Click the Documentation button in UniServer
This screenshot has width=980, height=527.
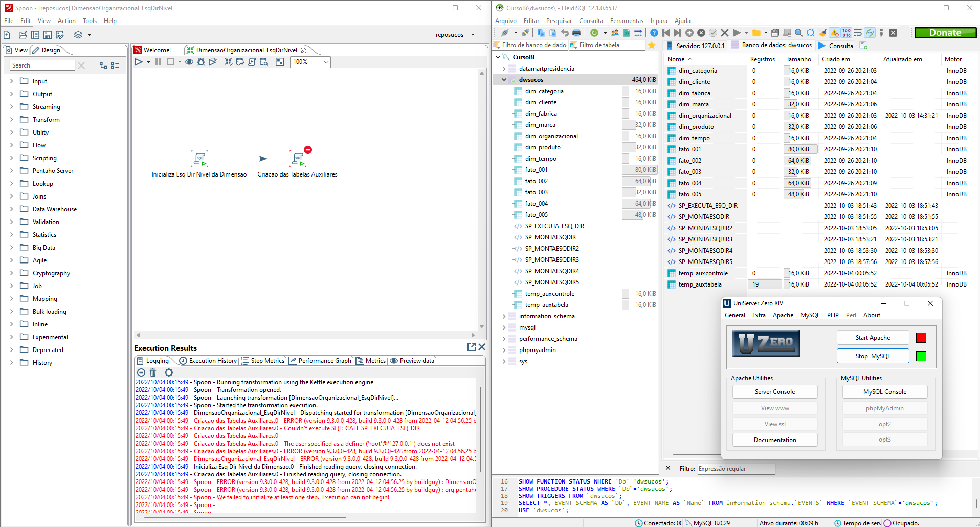tap(775, 440)
